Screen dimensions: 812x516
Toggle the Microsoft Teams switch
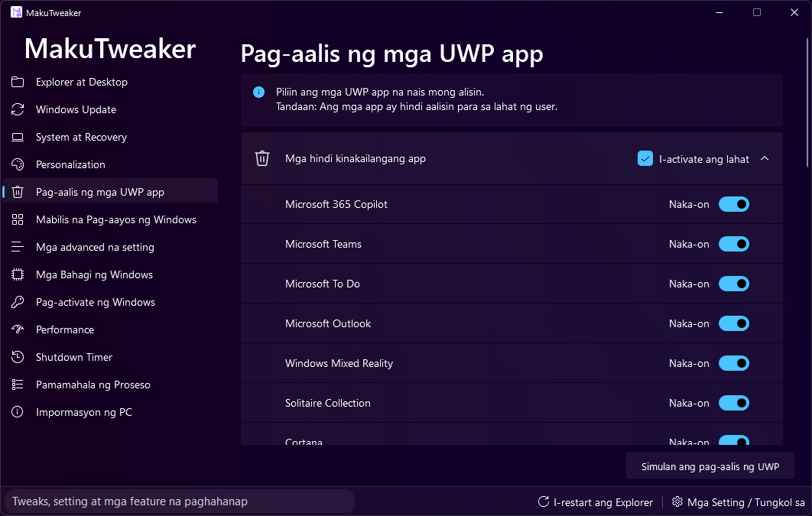pyautogui.click(x=734, y=244)
